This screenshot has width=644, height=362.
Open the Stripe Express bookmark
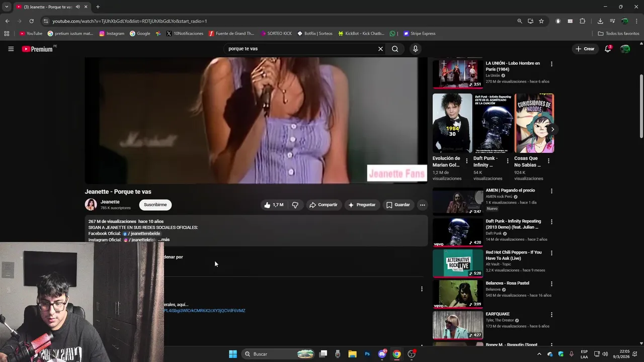419,34
